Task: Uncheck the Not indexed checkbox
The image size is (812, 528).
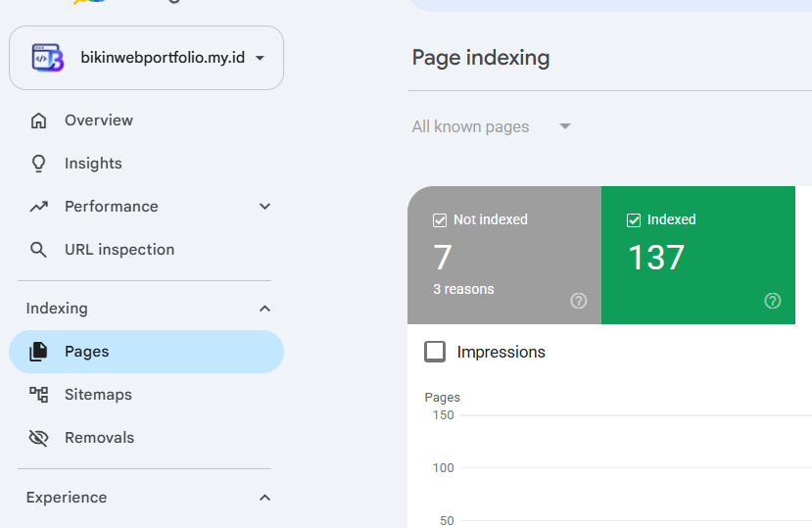Action: point(440,220)
